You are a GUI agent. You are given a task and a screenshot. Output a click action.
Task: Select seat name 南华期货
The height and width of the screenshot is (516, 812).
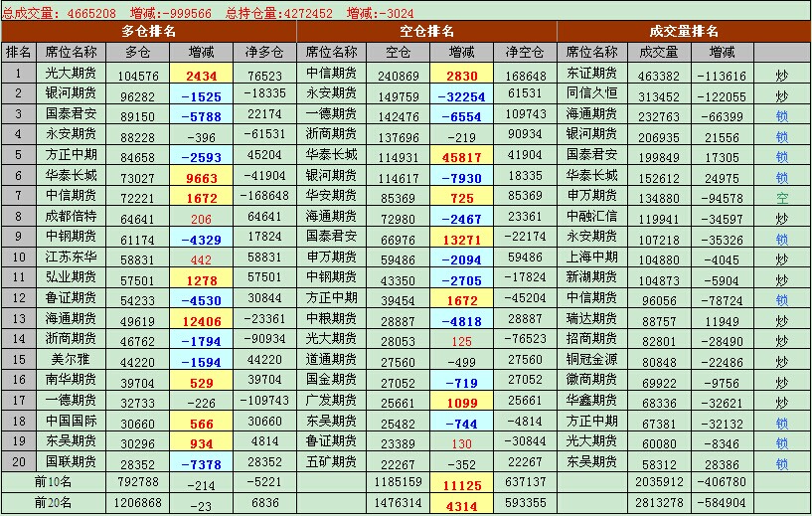tap(71, 379)
